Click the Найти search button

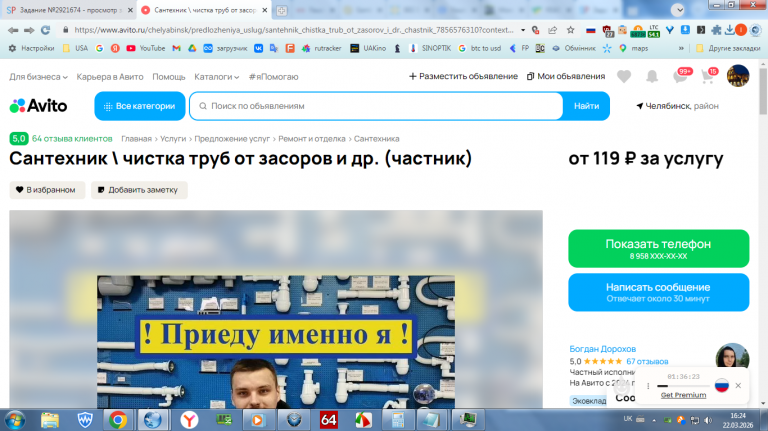[586, 106]
